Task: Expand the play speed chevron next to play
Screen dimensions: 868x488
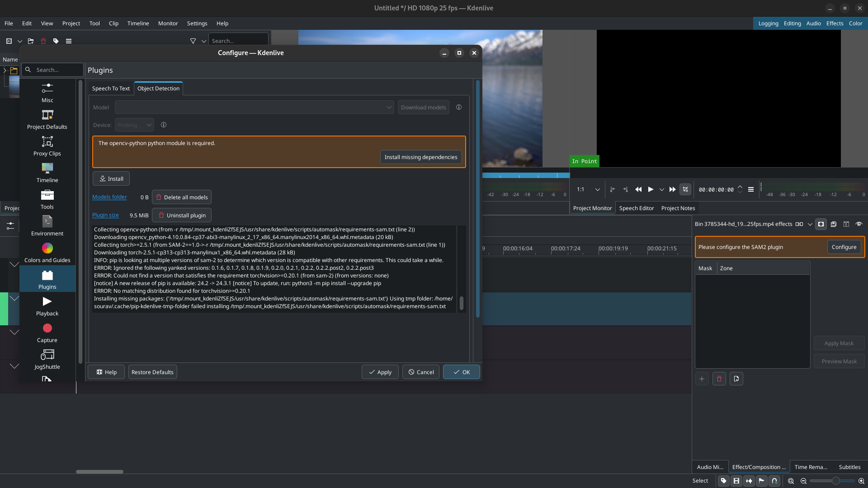Action: [661, 189]
